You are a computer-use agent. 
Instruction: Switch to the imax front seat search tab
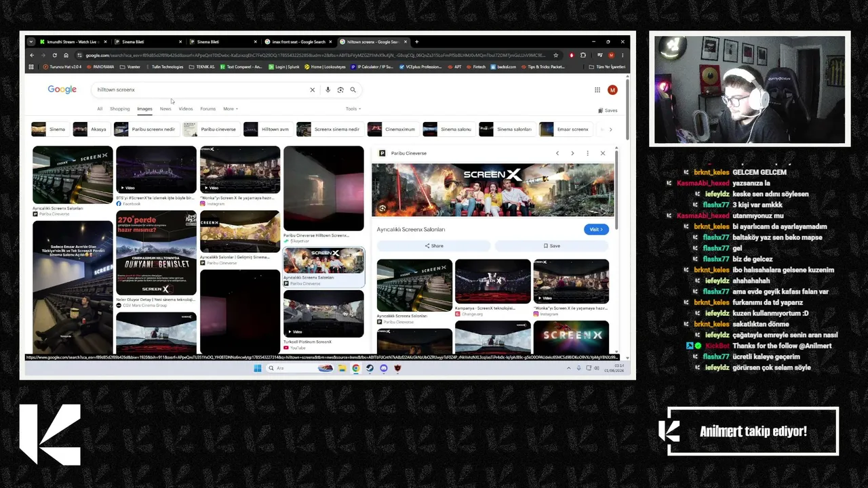[298, 42]
